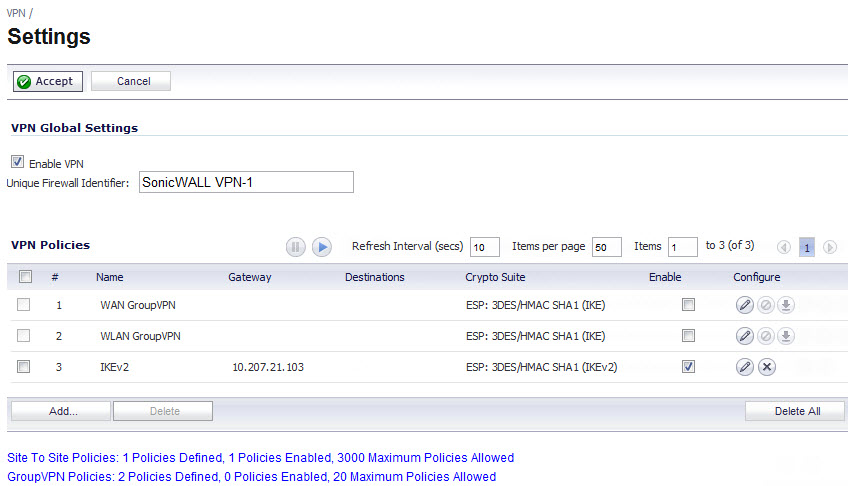Viewport: 848px width, 486px height.
Task: Click the VPN breadcrumb link
Action: click(x=16, y=13)
